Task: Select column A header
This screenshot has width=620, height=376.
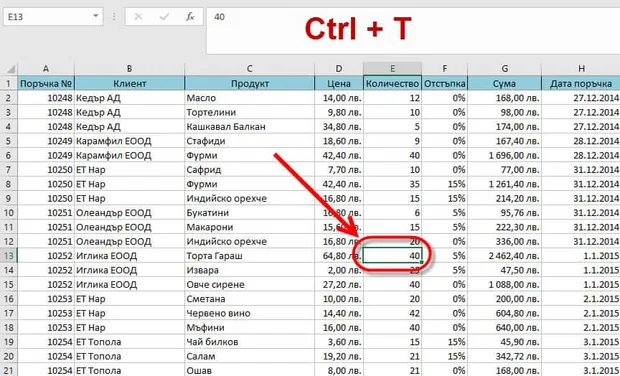Action: [x=46, y=69]
